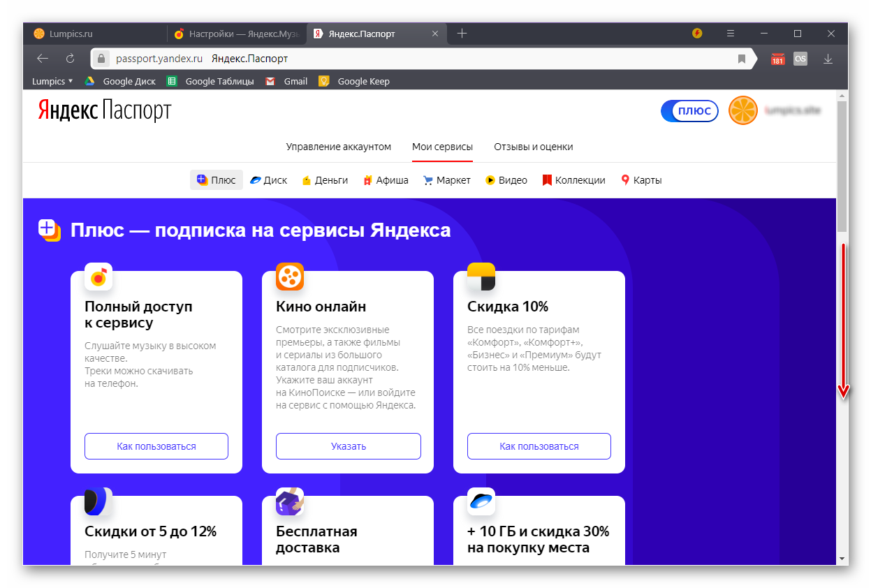Viewport: 871px width, 588px height.
Task: Open the orange user avatar
Action: (x=742, y=110)
